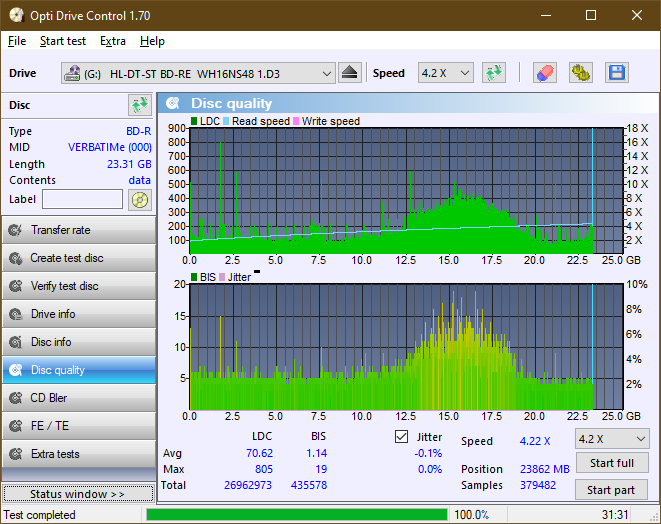Open the Help menu
This screenshot has height=524, width=661.
pyautogui.click(x=152, y=41)
